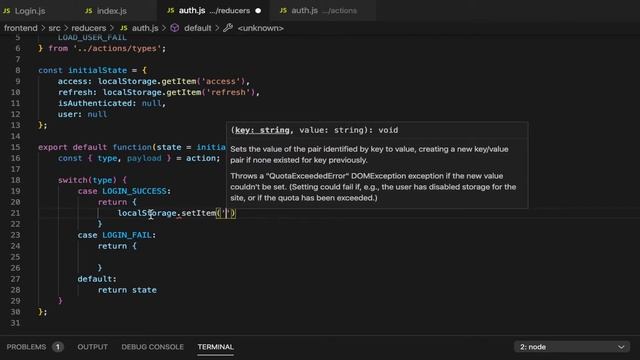The image size is (640, 360).
Task: Open the reducers breadcrumb segment
Action: (x=89, y=28)
